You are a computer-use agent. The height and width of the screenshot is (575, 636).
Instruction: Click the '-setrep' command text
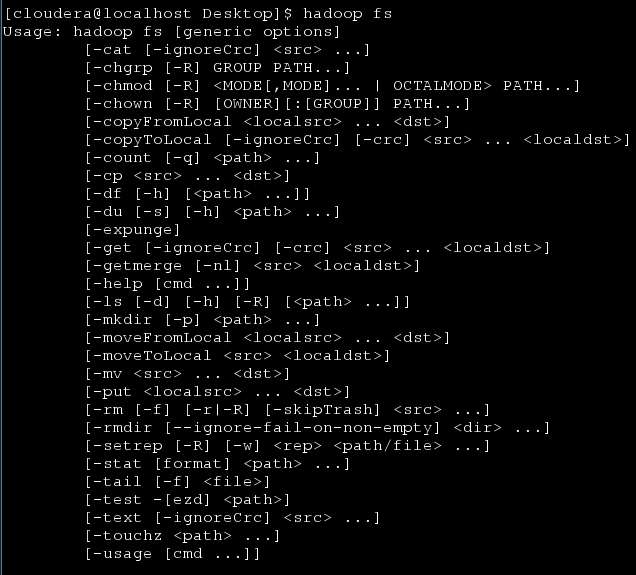tap(128, 446)
